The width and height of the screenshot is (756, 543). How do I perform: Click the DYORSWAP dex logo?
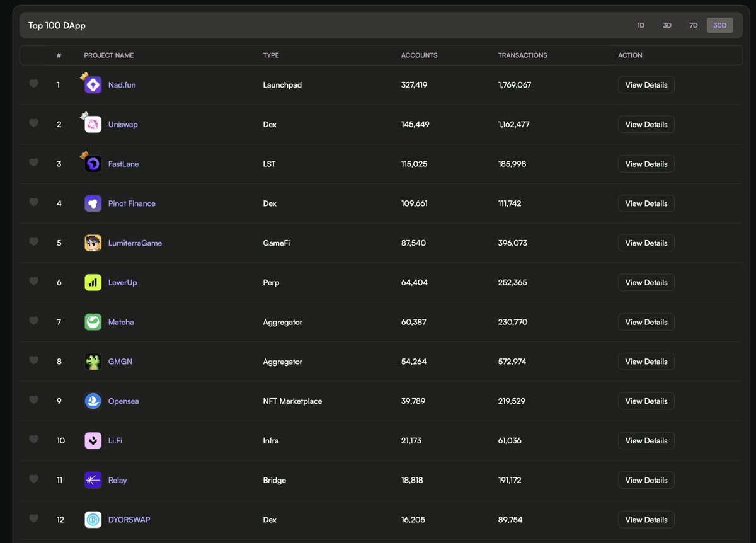tap(93, 519)
